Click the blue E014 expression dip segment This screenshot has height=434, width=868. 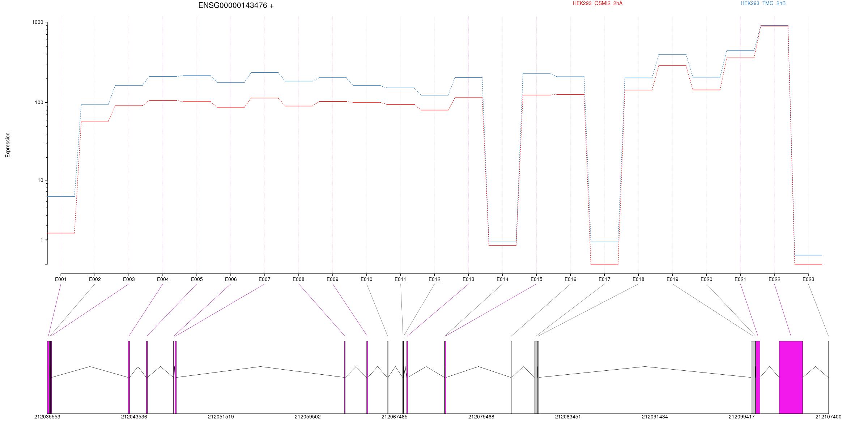(x=502, y=242)
